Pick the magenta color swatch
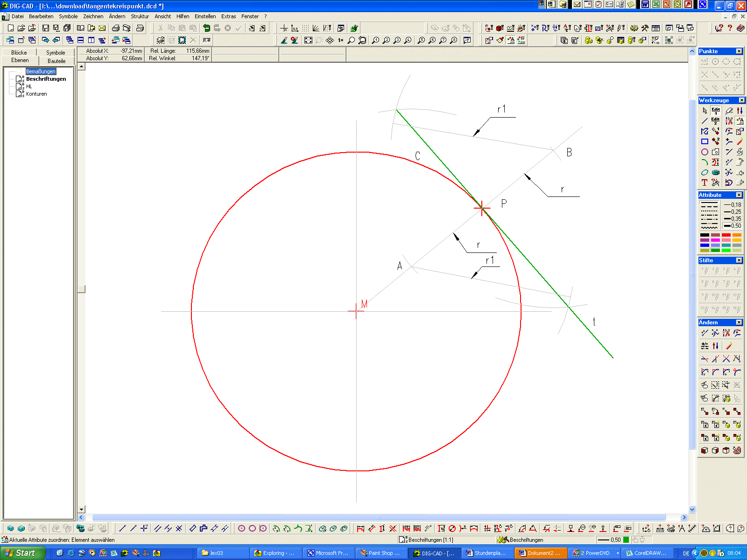 pyautogui.click(x=715, y=240)
